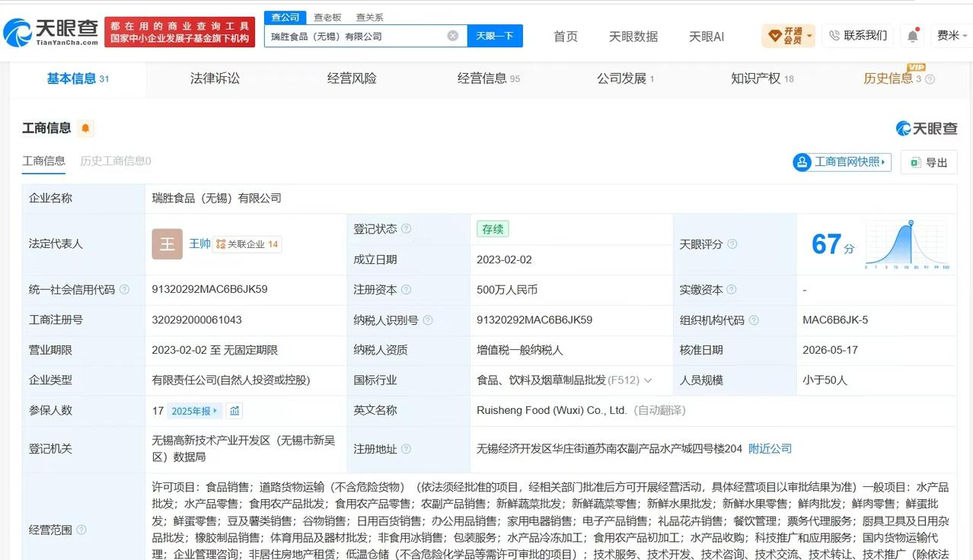This screenshot has width=973, height=560.
Task: Select the 工商信息 sub-tab
Action: (43, 161)
